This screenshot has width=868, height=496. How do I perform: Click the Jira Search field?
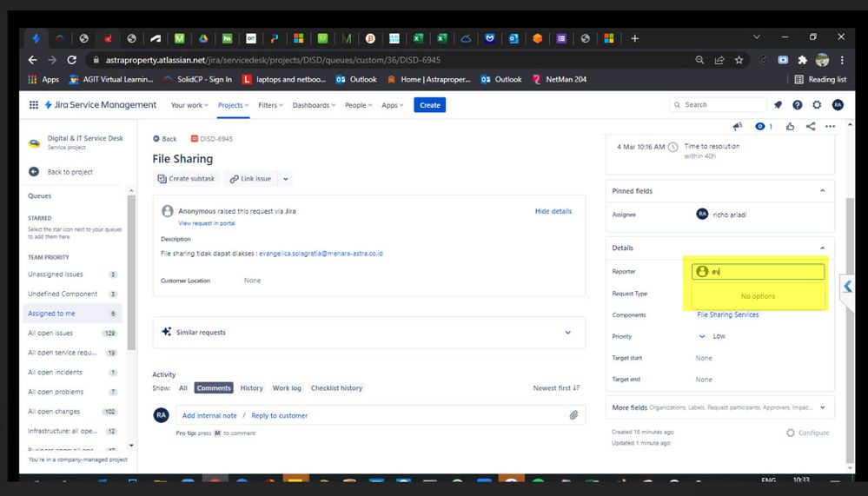click(x=718, y=104)
